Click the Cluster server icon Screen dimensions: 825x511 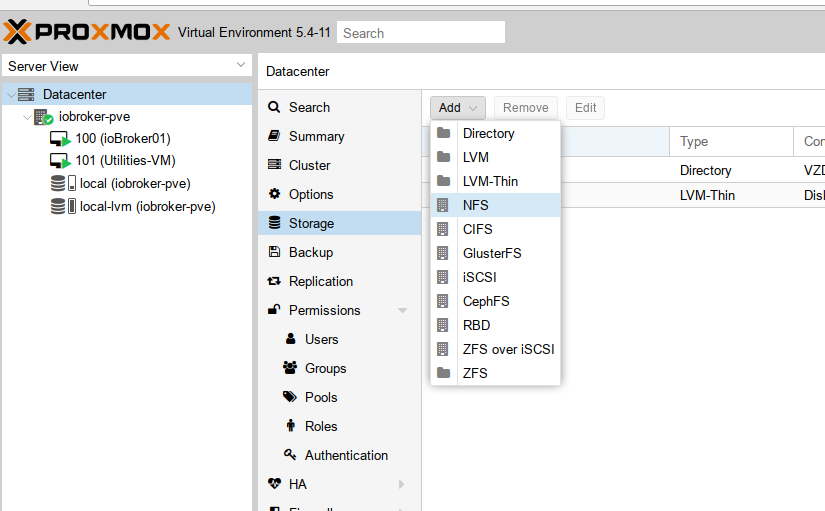pos(274,165)
